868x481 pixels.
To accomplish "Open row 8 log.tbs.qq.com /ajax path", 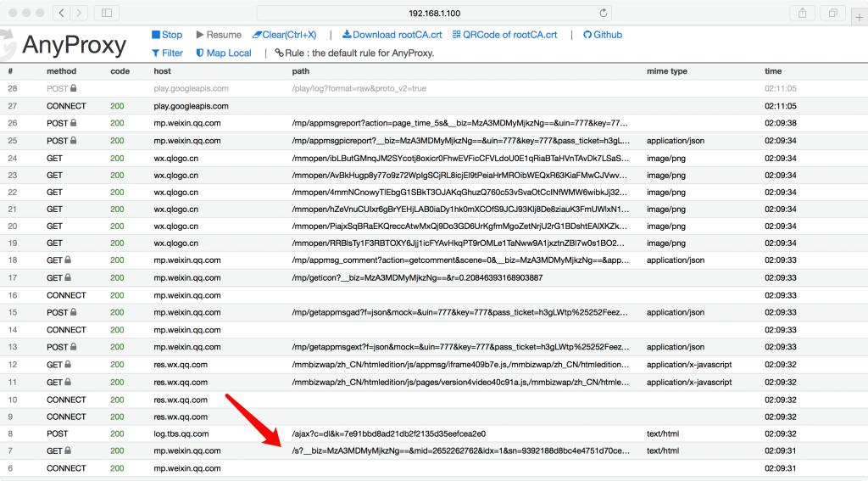I will pyautogui.click(x=388, y=433).
